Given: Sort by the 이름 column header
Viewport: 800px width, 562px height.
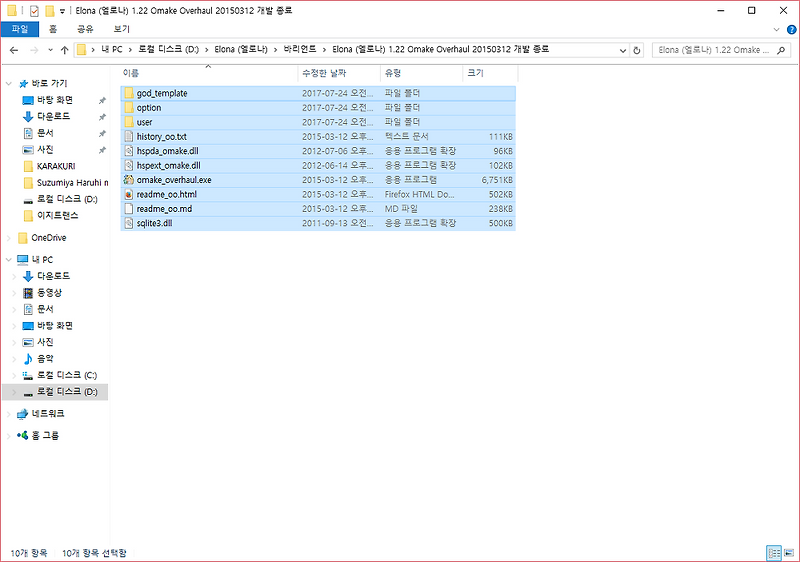Looking at the screenshot, I should 208,73.
